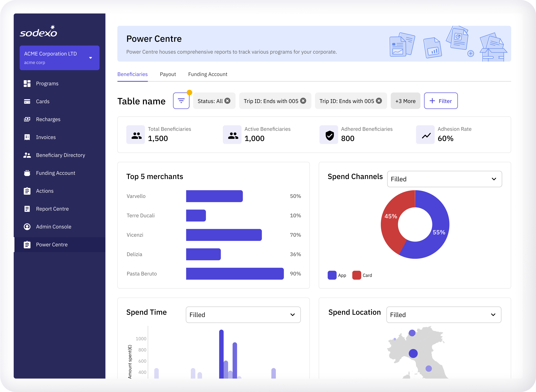536x392 pixels.
Task: Click the +3 More filters button
Action: (x=405, y=101)
